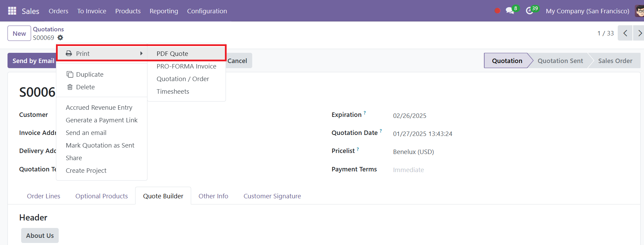Click Create Project action
Screen dimensions: 644x245
click(x=102, y=170)
